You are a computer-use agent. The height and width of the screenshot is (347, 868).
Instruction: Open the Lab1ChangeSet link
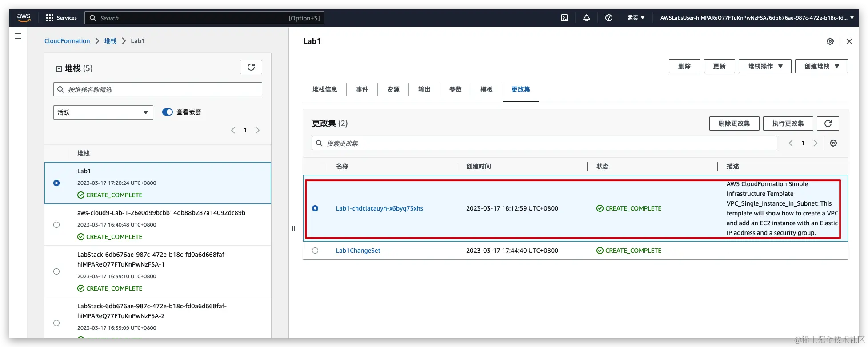pyautogui.click(x=358, y=251)
